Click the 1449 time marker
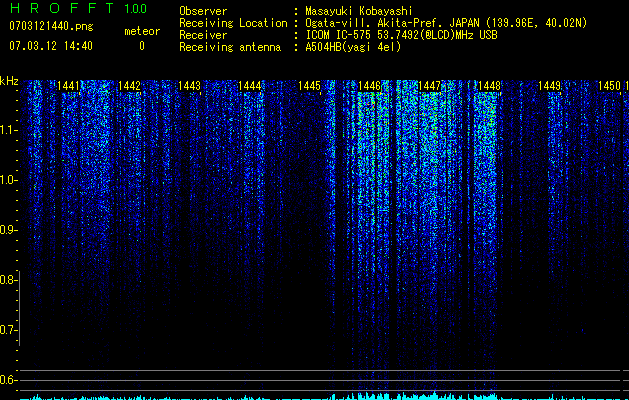Image resolution: width=629 pixels, height=400 pixels. [550, 86]
